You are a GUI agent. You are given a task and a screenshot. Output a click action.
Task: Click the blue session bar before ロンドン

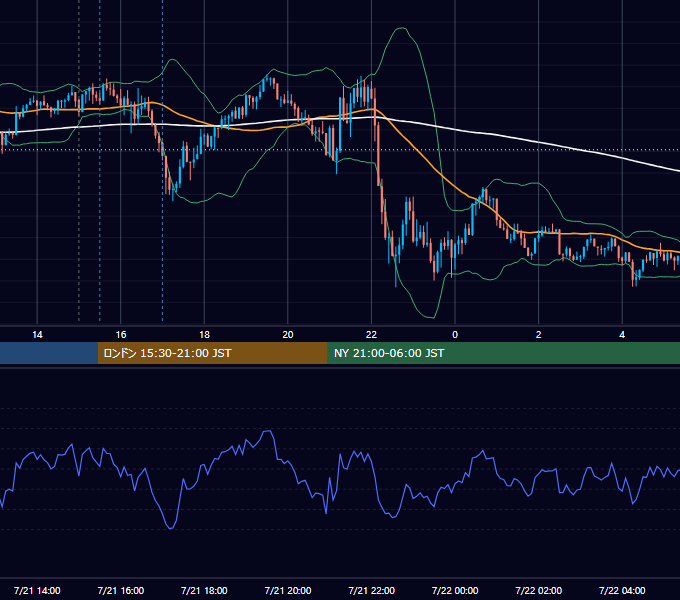49,353
